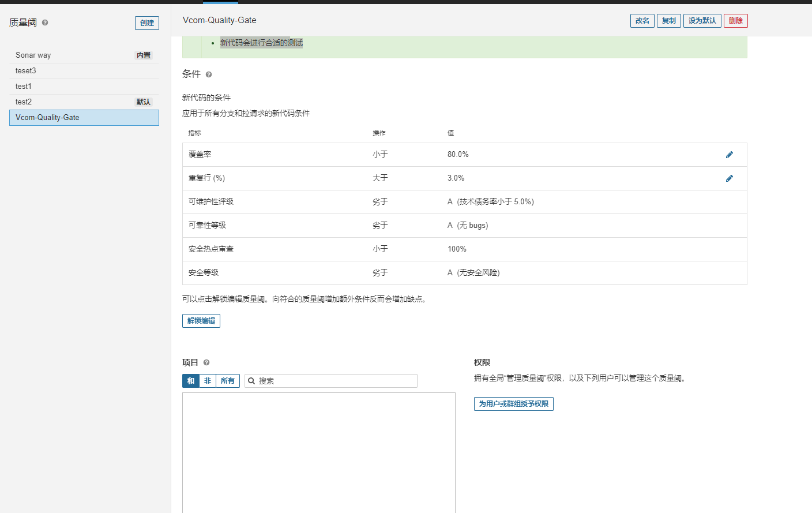Click the 80.0% value cell
The height and width of the screenshot is (513, 812).
click(x=458, y=155)
